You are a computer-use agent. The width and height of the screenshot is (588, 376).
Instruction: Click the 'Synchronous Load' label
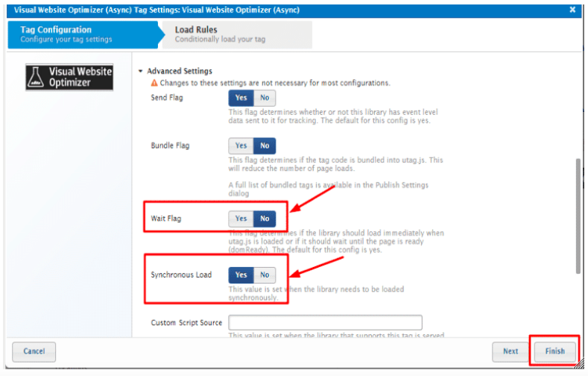pyautogui.click(x=181, y=275)
